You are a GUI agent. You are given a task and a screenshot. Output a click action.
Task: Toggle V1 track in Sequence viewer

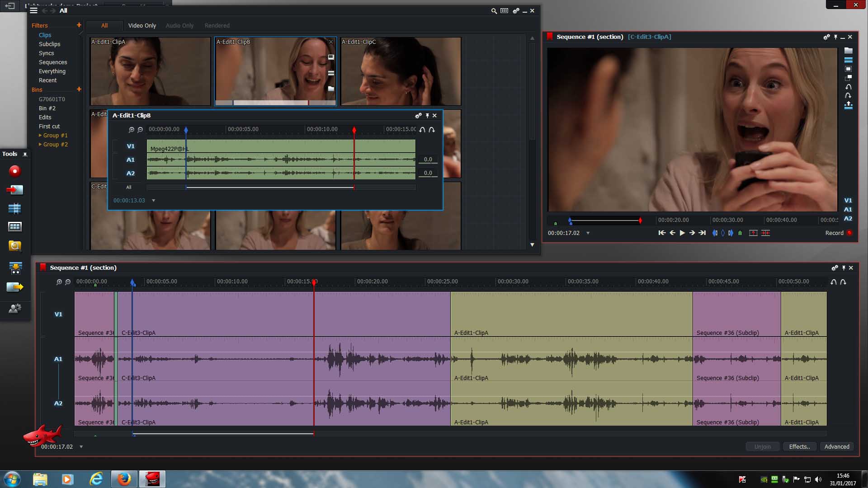coord(848,201)
